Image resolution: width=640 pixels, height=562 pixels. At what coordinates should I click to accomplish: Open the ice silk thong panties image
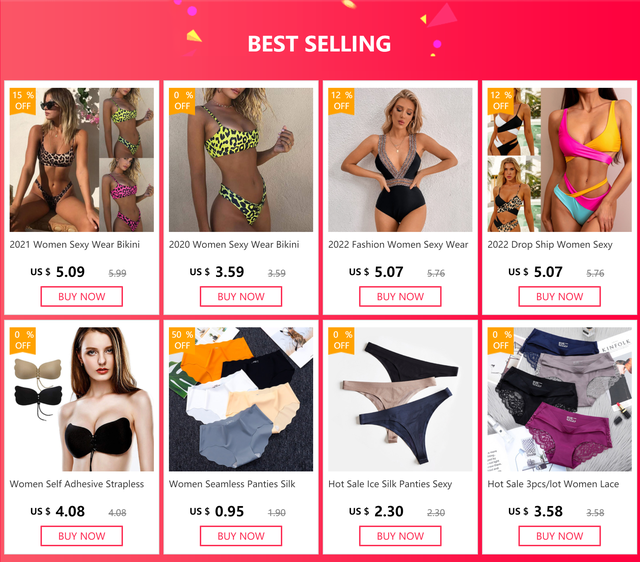pyautogui.click(x=400, y=399)
